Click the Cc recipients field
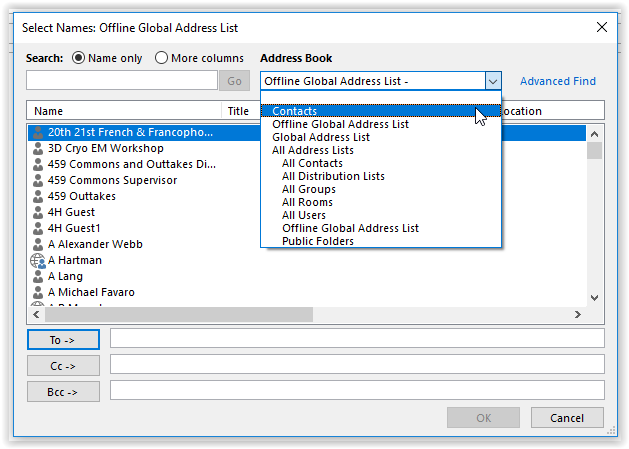Viewport: 629px width, 449px height. point(357,364)
